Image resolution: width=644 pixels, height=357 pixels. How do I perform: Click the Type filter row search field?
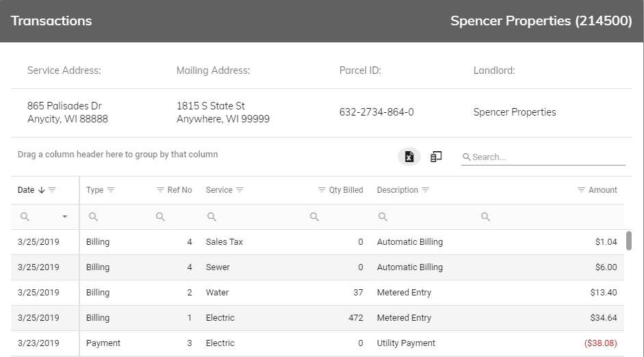point(116,217)
